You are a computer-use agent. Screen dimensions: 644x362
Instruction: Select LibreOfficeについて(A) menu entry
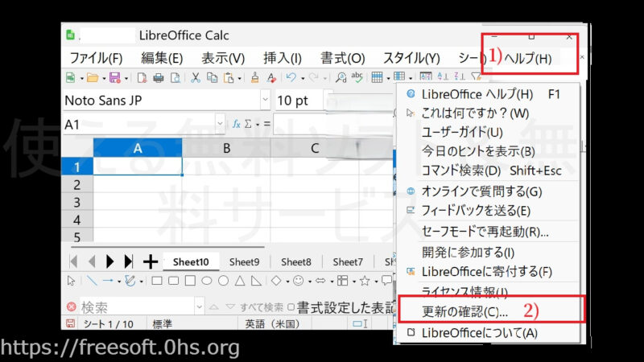point(479,332)
